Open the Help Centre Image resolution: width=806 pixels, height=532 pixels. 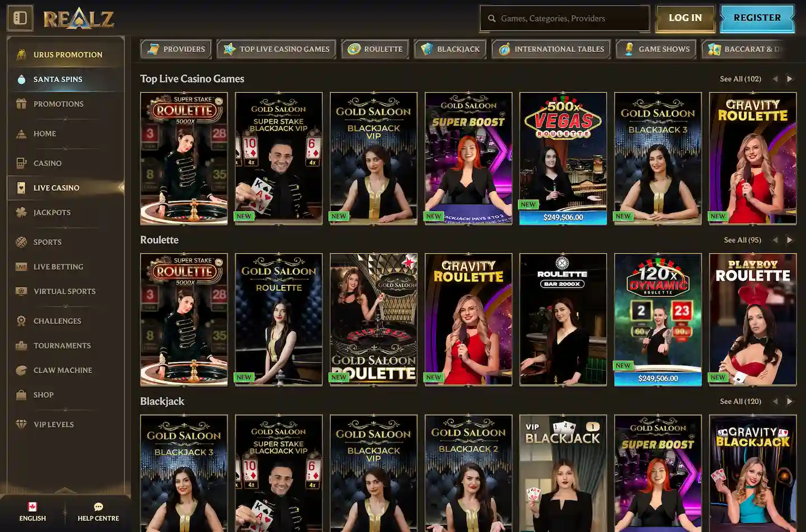tap(99, 512)
